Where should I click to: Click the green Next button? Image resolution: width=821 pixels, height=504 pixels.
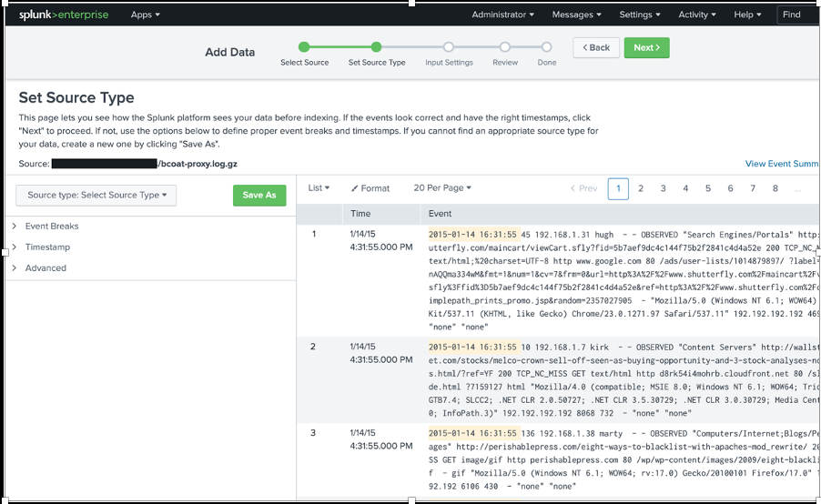tap(646, 47)
